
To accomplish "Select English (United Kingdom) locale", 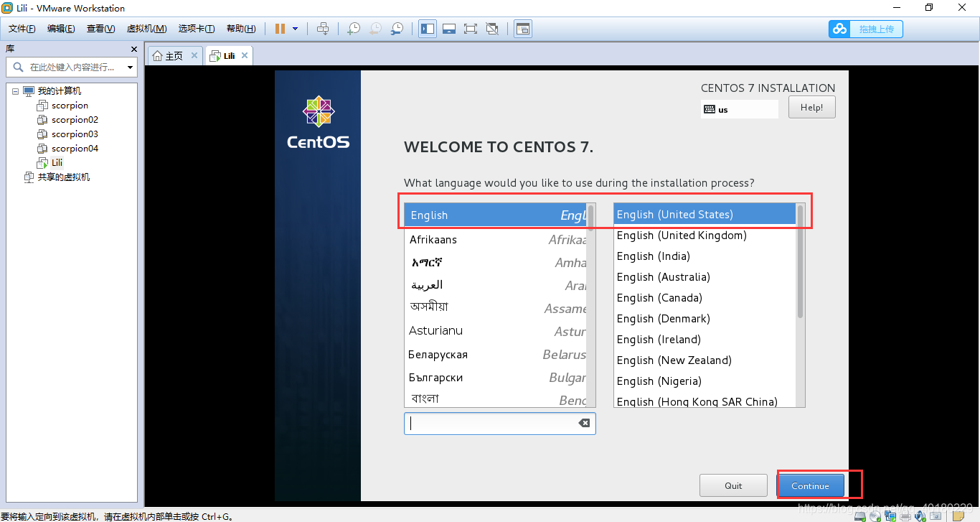I will pos(705,236).
